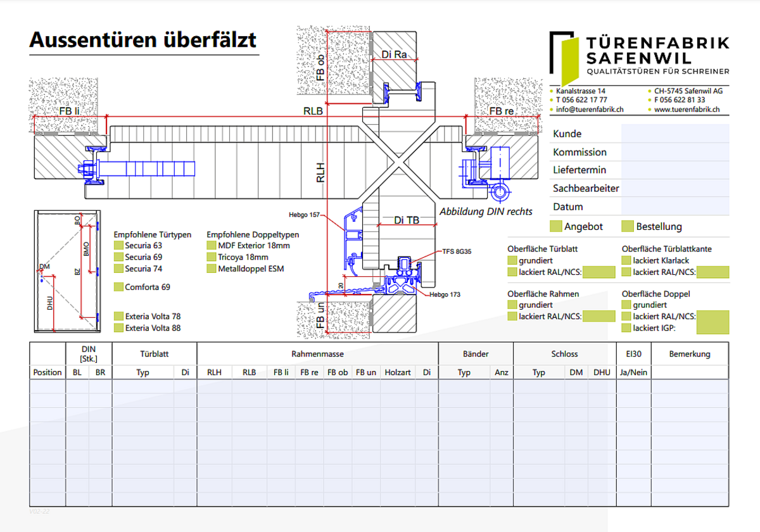This screenshot has width=760, height=532.
Task: Click the Empfohlene Doppeltypen heading
Action: (x=253, y=234)
